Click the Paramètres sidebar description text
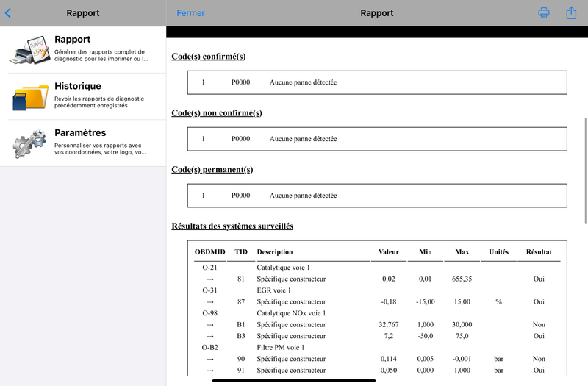 click(100, 149)
